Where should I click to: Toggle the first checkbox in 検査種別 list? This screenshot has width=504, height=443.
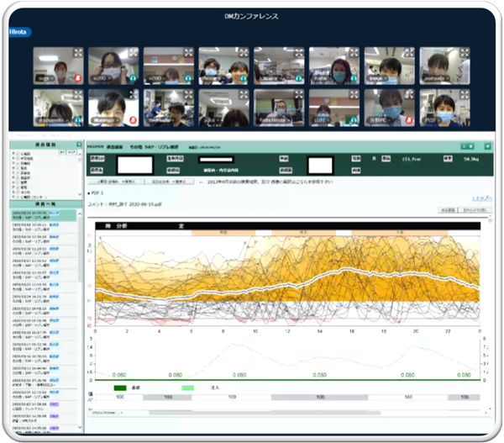pos(18,154)
